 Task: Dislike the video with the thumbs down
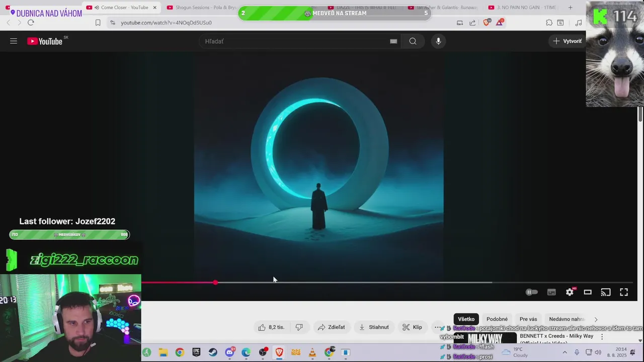pos(299,327)
